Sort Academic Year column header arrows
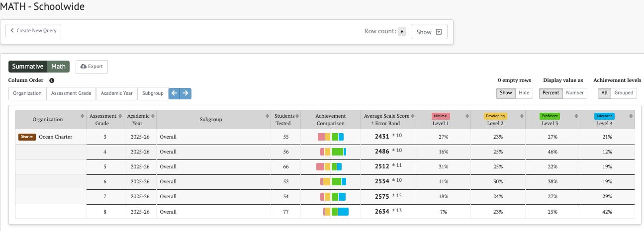 click(x=153, y=116)
